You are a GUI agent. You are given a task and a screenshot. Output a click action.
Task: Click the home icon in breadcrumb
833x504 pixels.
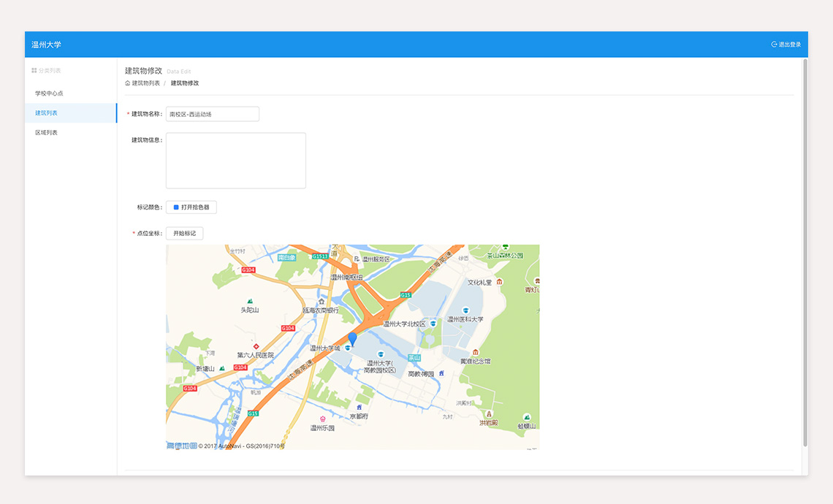128,83
